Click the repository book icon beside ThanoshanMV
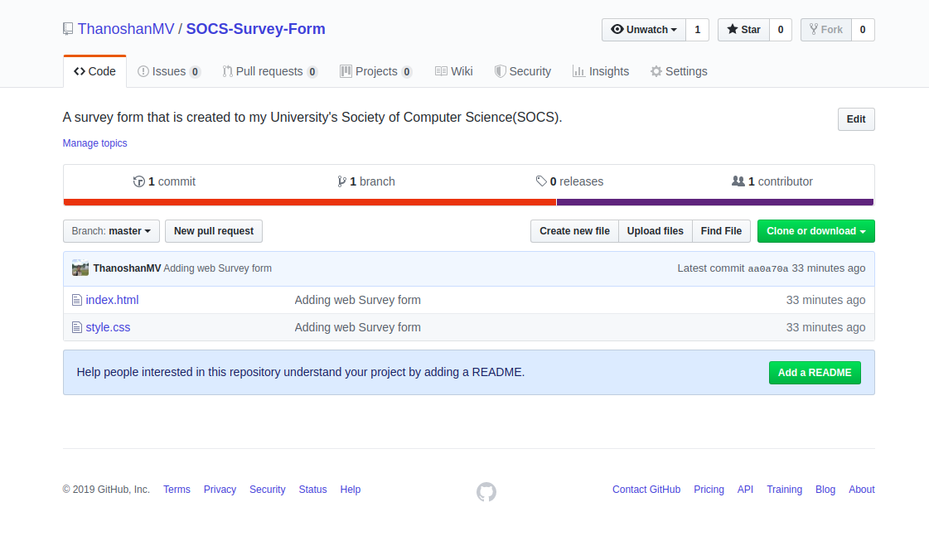Viewport: 929px width, 560px height. (x=68, y=29)
